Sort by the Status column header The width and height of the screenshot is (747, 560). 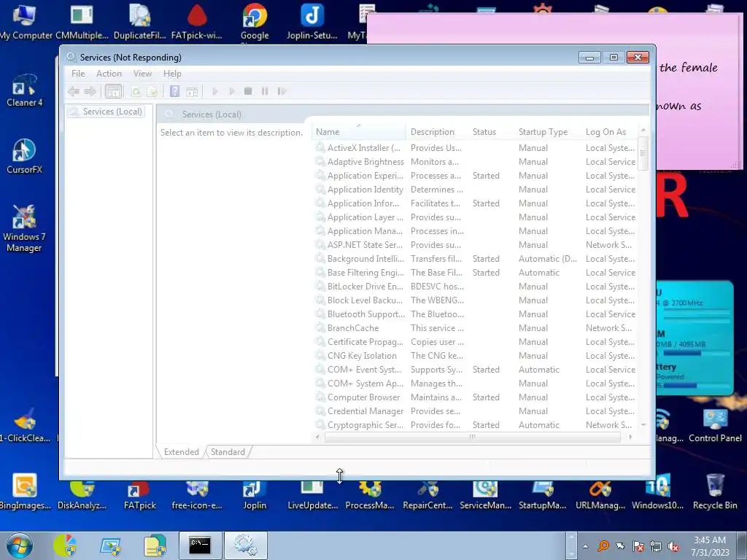pos(492,132)
